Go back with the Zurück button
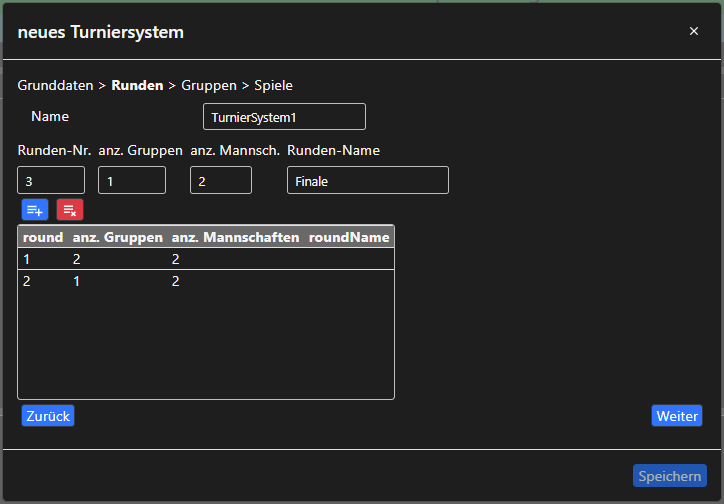The width and height of the screenshot is (724, 504). coord(48,416)
